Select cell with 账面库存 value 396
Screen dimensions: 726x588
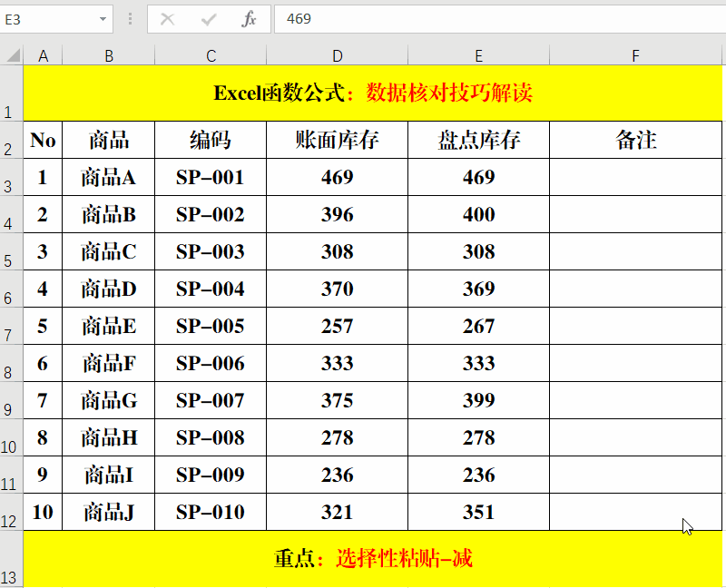coord(337,214)
